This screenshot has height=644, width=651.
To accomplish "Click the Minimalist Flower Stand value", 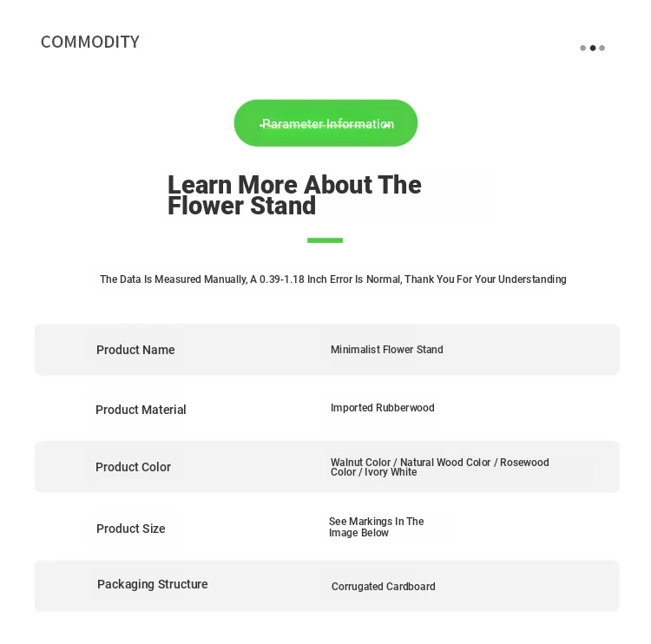I will [x=386, y=350].
